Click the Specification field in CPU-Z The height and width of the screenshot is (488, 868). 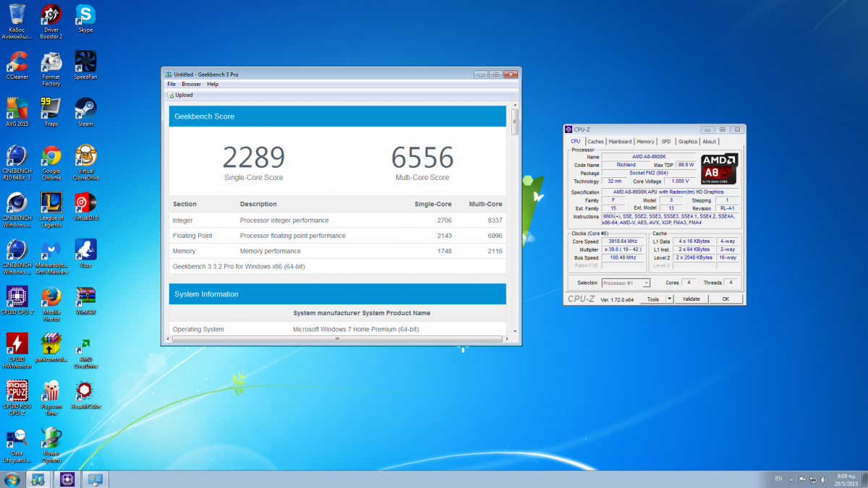coord(670,192)
